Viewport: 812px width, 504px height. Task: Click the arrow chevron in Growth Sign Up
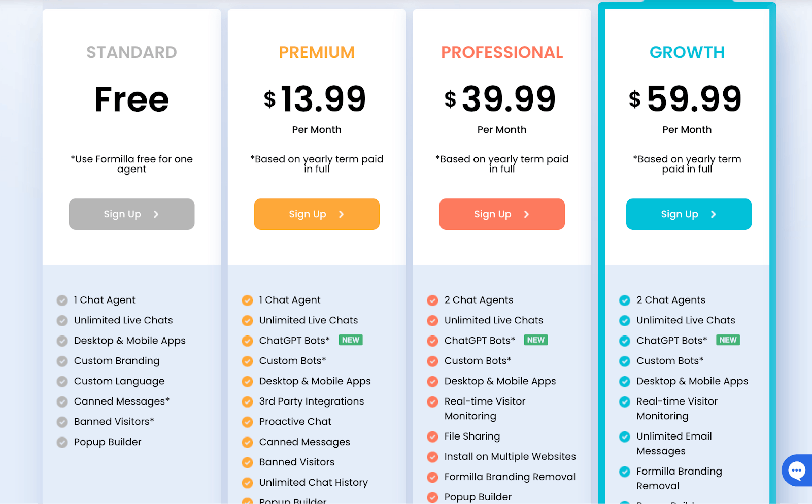tap(714, 214)
